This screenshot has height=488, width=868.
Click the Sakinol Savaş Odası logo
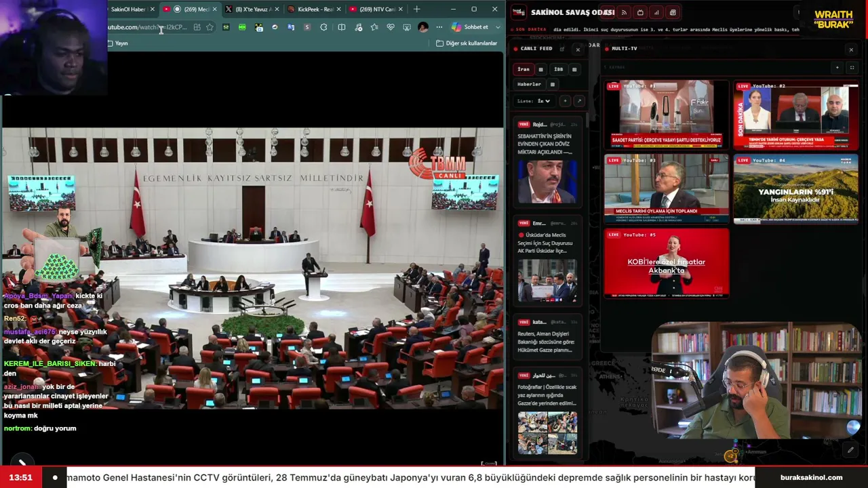(x=518, y=12)
